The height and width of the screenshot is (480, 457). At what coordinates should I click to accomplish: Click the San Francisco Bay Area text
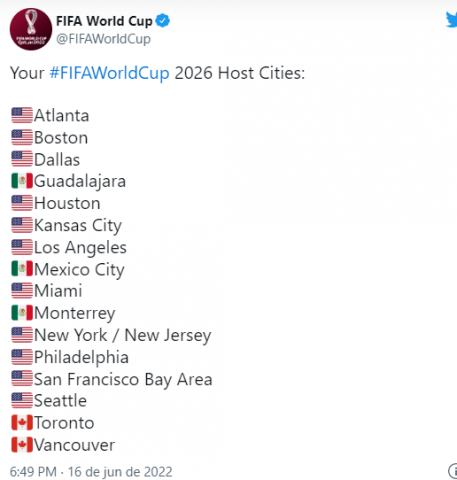tap(123, 379)
